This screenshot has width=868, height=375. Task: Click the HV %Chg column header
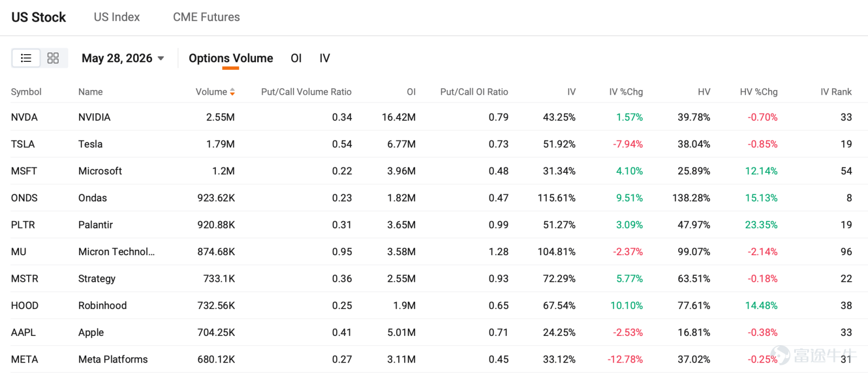point(758,92)
